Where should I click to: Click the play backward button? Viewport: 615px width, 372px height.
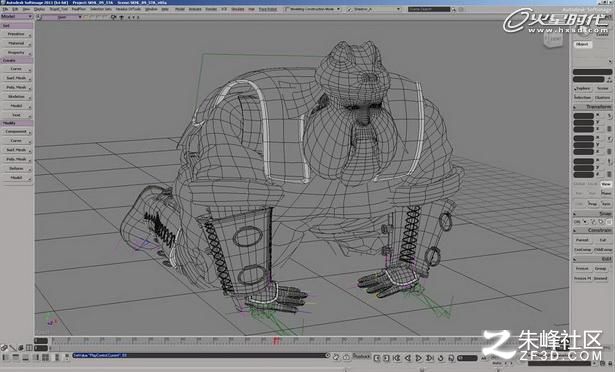pyautogui.click(x=408, y=358)
